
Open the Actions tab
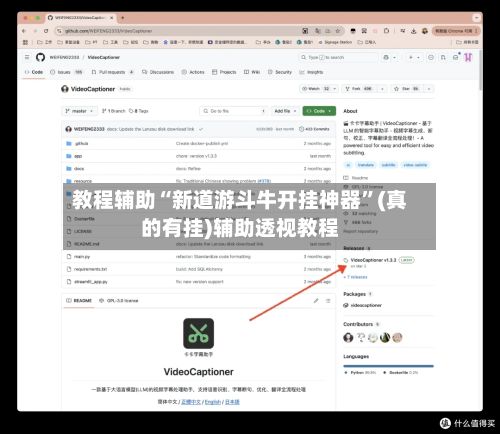tap(193, 72)
